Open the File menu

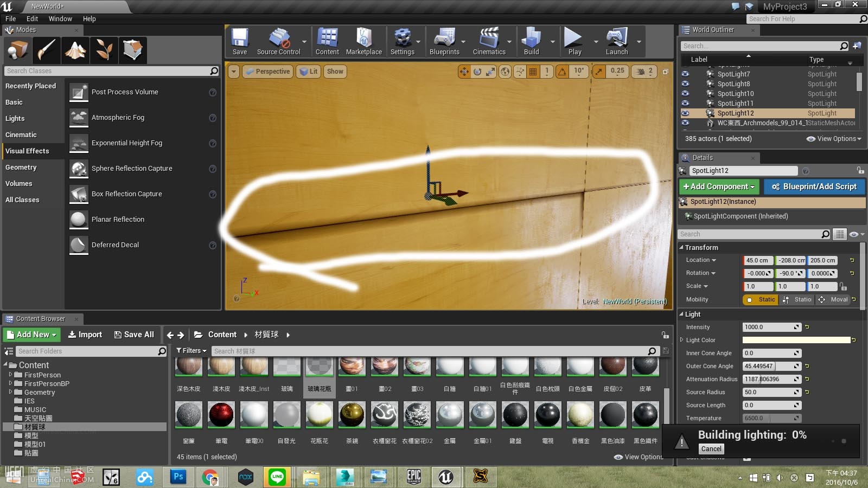click(11, 18)
